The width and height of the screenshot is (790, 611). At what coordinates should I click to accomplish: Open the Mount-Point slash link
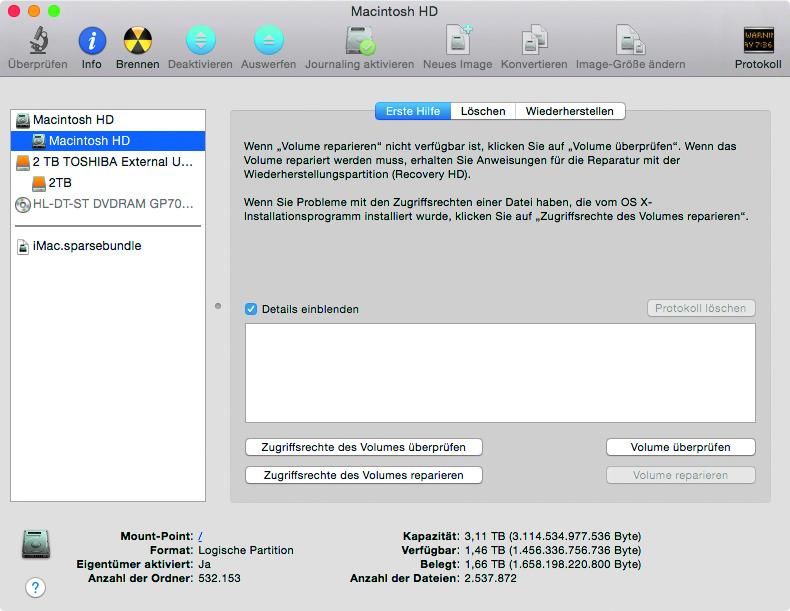tap(201, 536)
